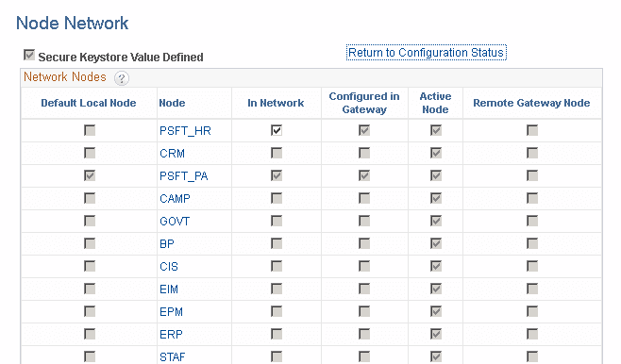Open the CRM node link

click(172, 154)
